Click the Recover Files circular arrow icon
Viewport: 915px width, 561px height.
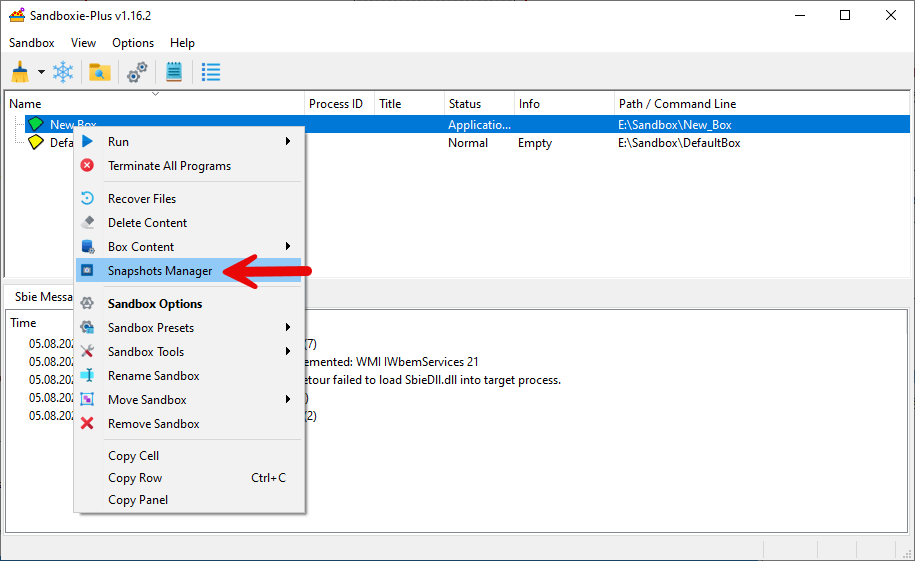point(87,198)
